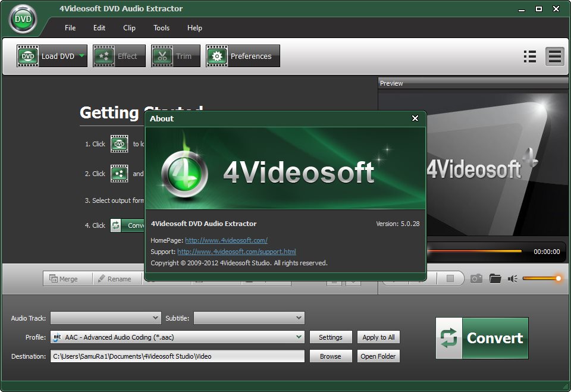Image resolution: width=571 pixels, height=392 pixels.
Task: Open the Subtitle dropdown
Action: (249, 318)
